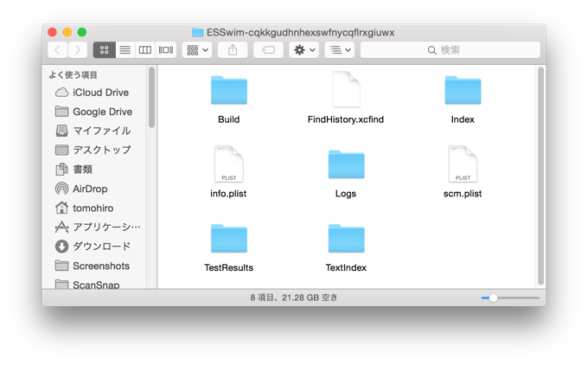Go forward with the right chevron button
The width and height of the screenshot is (588, 366).
(x=78, y=50)
